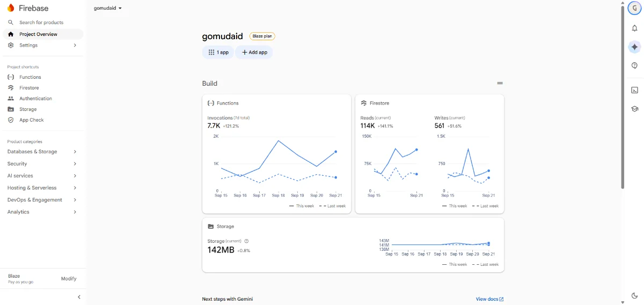The height and width of the screenshot is (305, 644).
Task: Expand Hosting & Serverless category
Action: (x=42, y=188)
